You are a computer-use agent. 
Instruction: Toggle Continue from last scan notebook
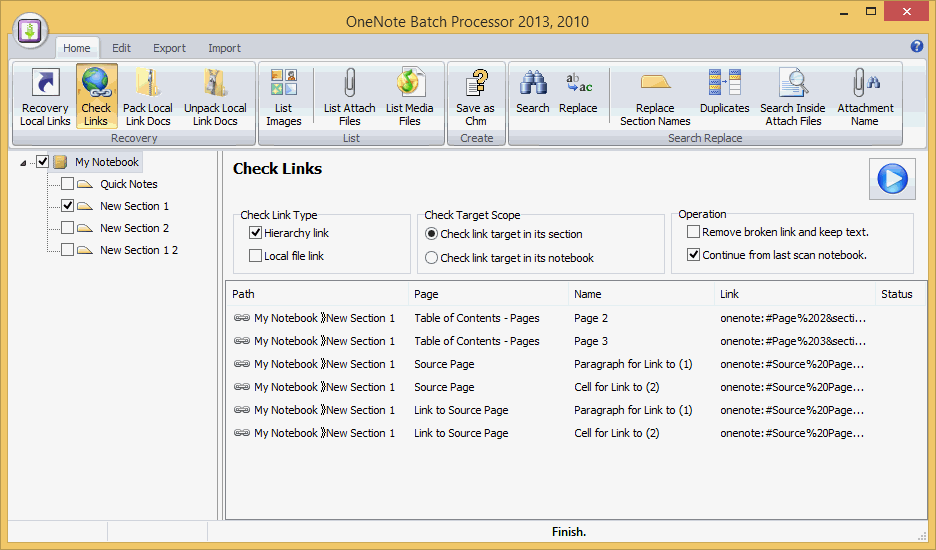point(693,255)
